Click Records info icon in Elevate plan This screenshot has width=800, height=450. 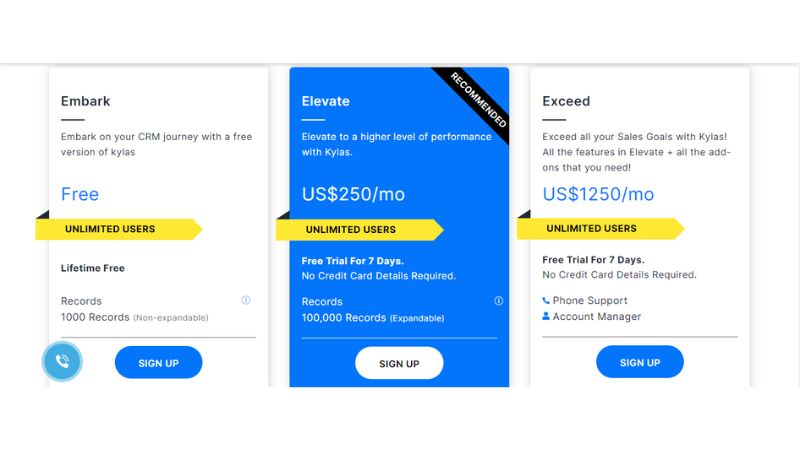coord(499,300)
